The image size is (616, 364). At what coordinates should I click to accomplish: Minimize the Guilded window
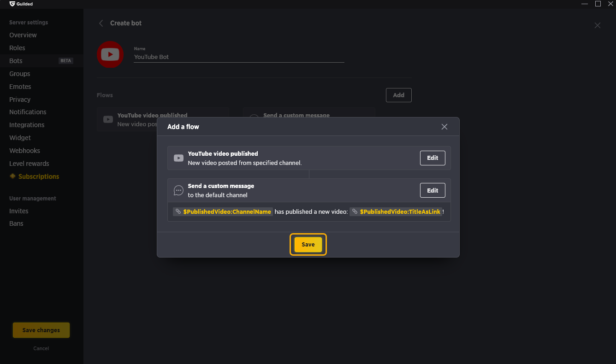585,4
